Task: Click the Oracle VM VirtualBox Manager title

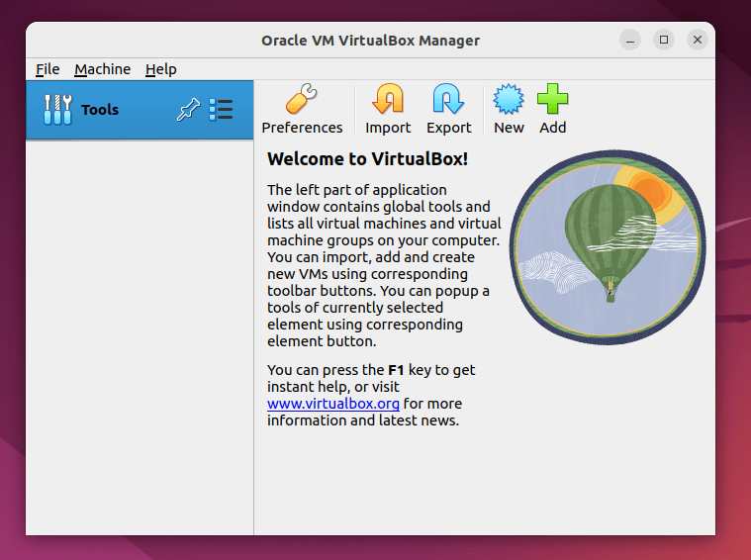Action: click(370, 41)
